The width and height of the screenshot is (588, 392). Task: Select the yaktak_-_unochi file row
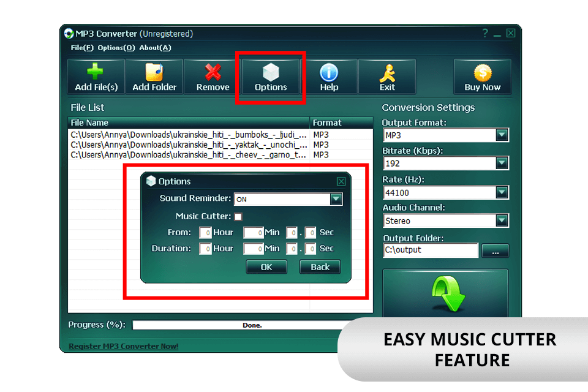220,145
